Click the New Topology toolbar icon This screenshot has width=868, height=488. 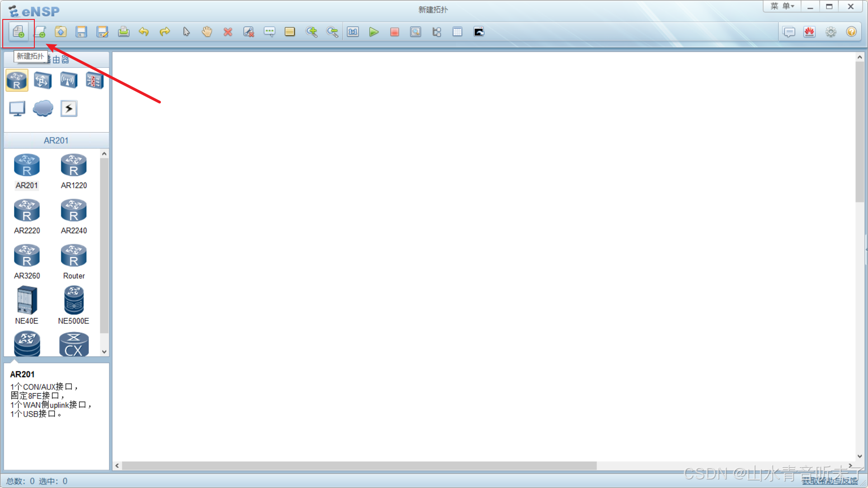pyautogui.click(x=18, y=32)
